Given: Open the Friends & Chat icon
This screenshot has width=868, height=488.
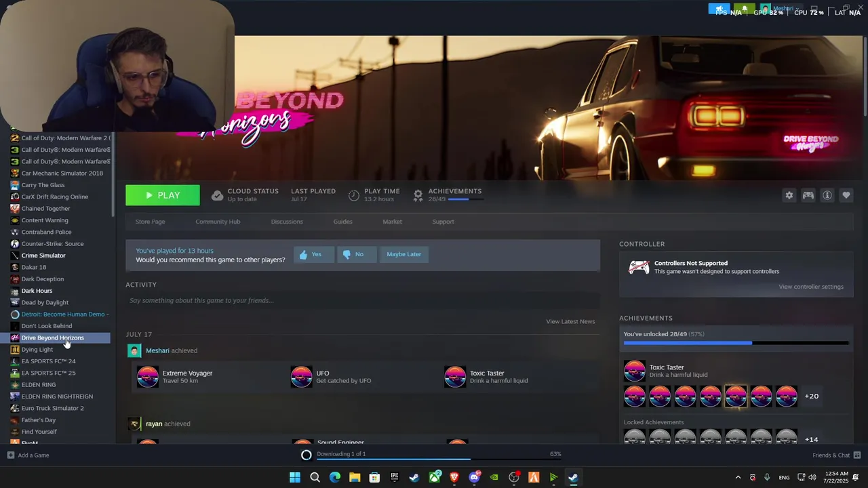Looking at the screenshot, I should tap(857, 455).
